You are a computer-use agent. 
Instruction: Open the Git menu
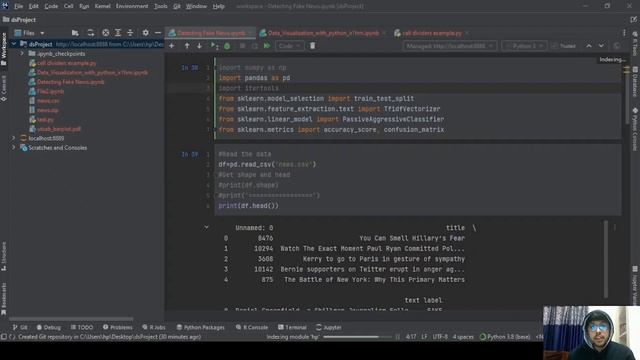pos(177,6)
